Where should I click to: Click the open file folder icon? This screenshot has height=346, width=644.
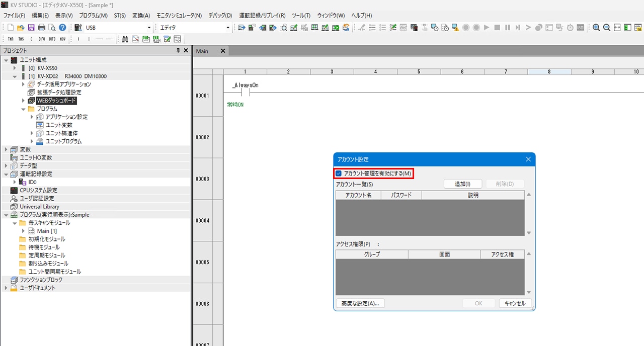pyautogui.click(x=21, y=28)
